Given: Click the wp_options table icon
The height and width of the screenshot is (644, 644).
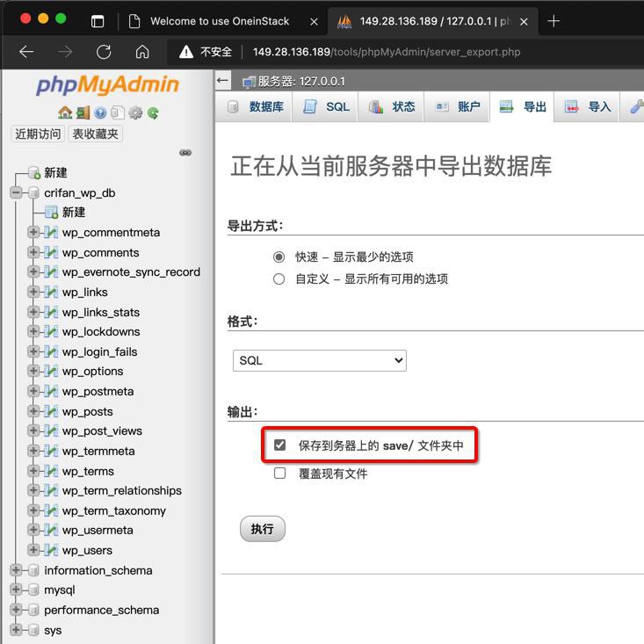Looking at the screenshot, I should (x=51, y=371).
